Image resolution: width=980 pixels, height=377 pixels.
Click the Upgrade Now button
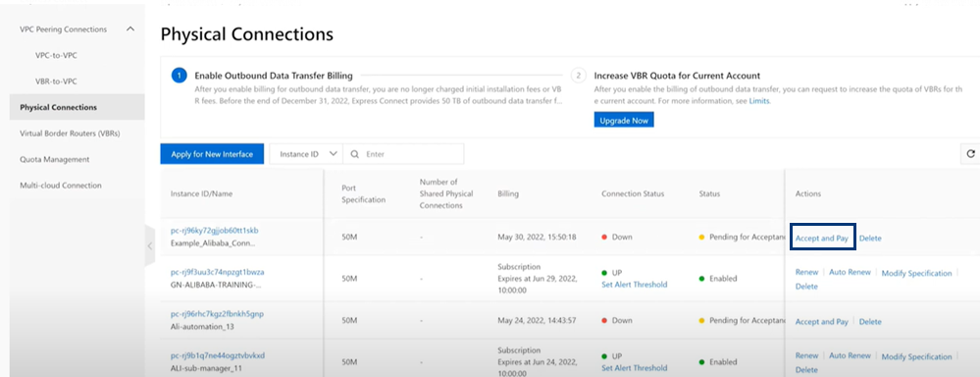pos(624,120)
